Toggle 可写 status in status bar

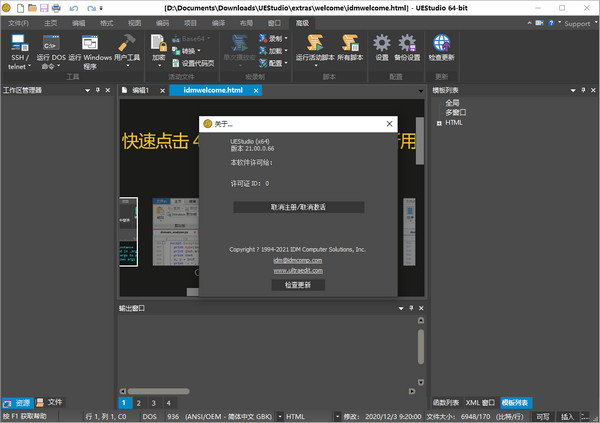click(543, 416)
